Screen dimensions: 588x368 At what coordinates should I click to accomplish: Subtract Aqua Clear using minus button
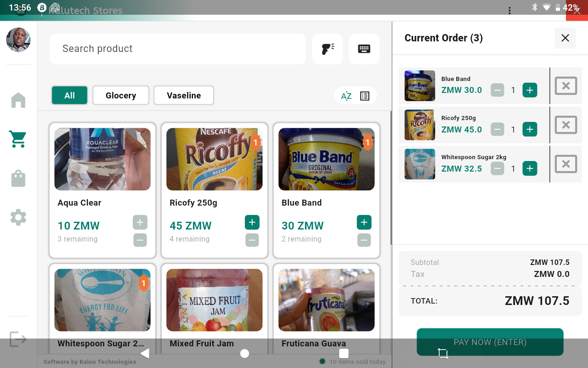140,240
